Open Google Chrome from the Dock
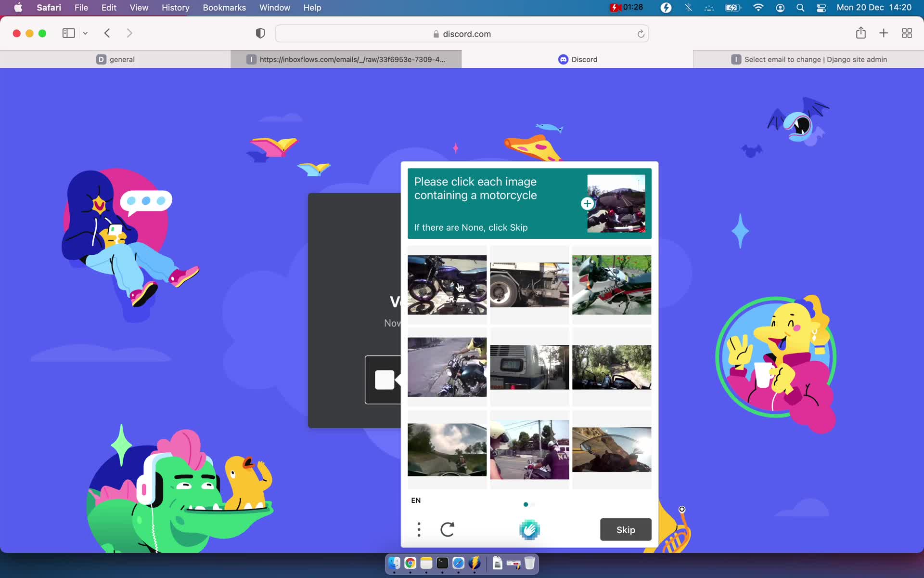Screen dimensions: 924x578 coord(410,563)
